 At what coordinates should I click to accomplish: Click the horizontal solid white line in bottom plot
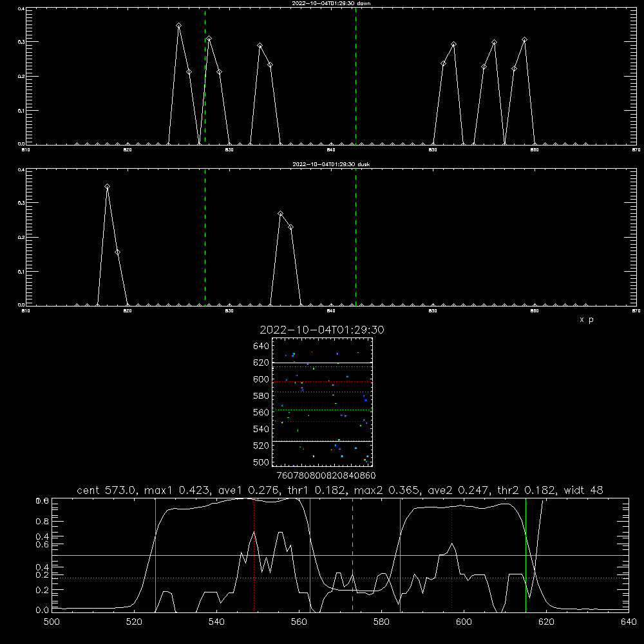(x=340, y=555)
